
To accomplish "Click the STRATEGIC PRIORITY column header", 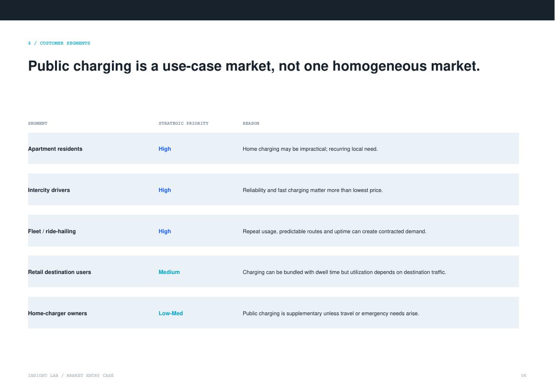I will (184, 123).
